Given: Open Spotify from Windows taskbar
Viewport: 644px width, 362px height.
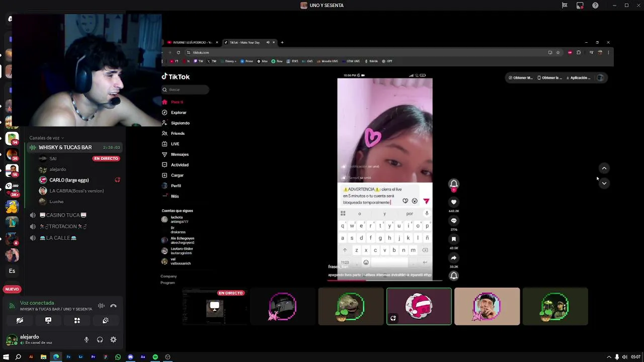Looking at the screenshot, I should coord(155,357).
